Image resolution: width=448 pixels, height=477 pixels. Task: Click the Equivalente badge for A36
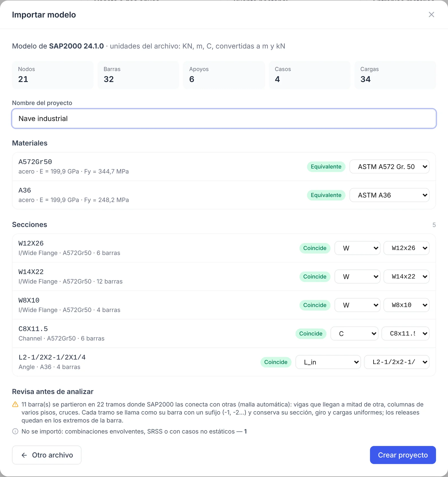[326, 195]
